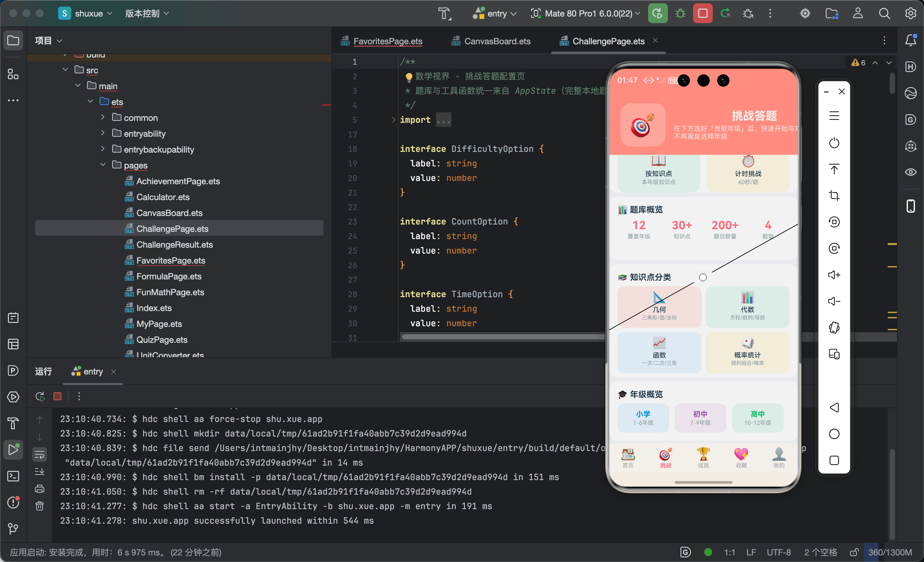Open the Notifications bell panel

tap(911, 40)
